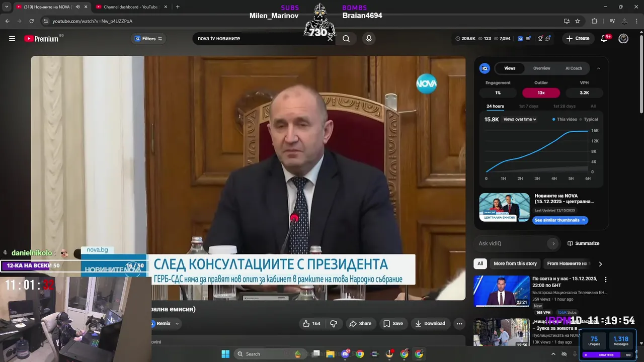
Task: Open the tab search dropdown arrow
Action: tap(7, 7)
